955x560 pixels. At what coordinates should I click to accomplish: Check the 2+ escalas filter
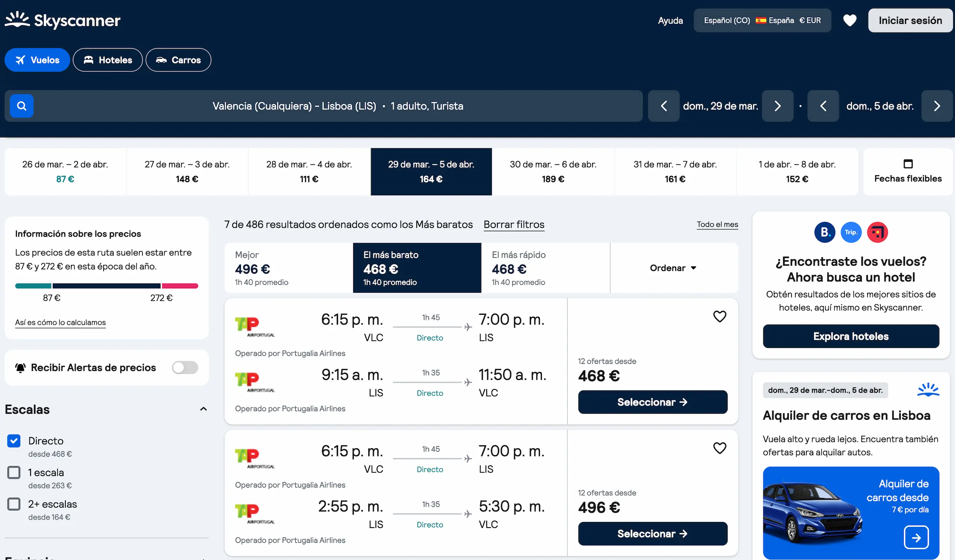[14, 504]
